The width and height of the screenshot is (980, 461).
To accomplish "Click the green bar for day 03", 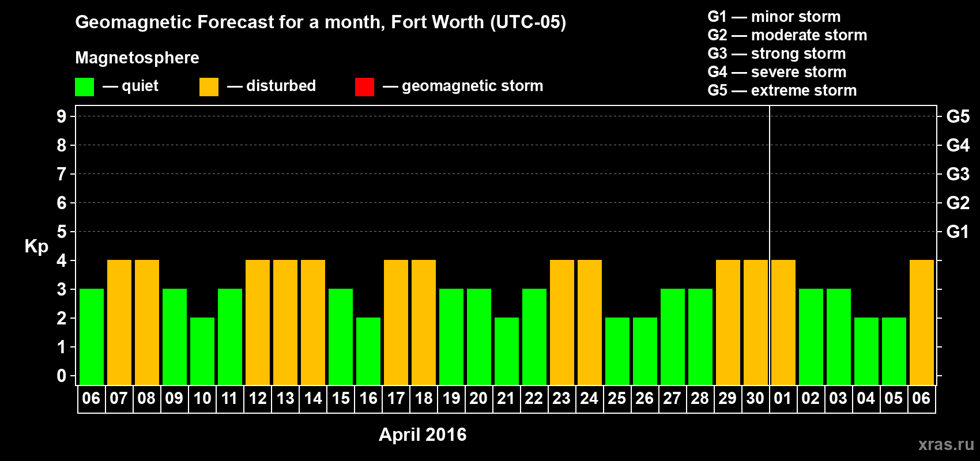I will pos(839,337).
